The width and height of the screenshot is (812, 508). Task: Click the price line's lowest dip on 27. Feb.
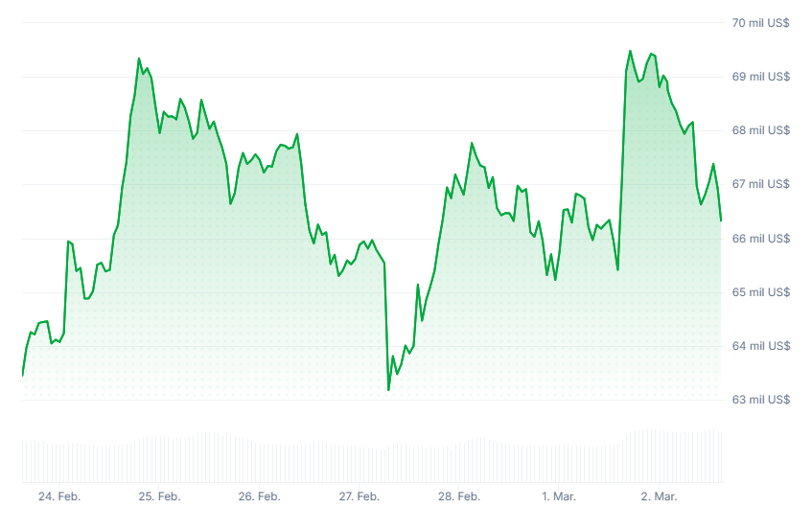point(388,389)
